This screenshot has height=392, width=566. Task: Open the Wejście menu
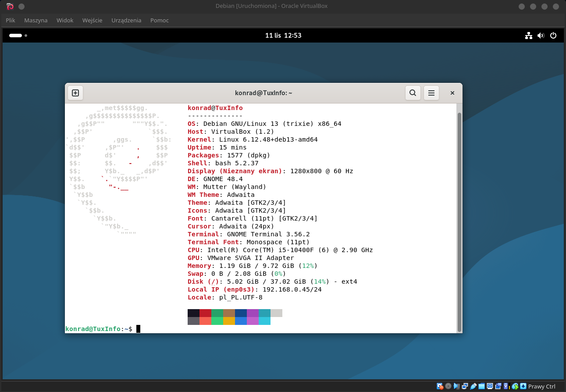click(x=93, y=20)
